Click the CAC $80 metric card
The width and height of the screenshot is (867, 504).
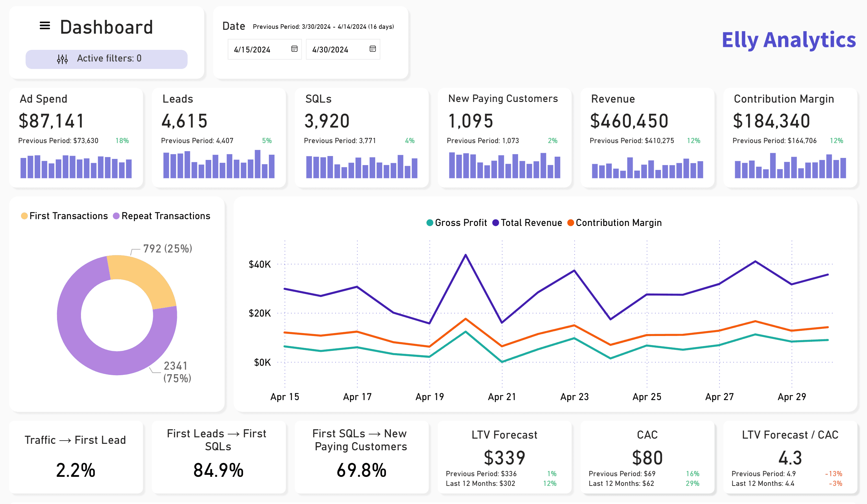(x=648, y=457)
